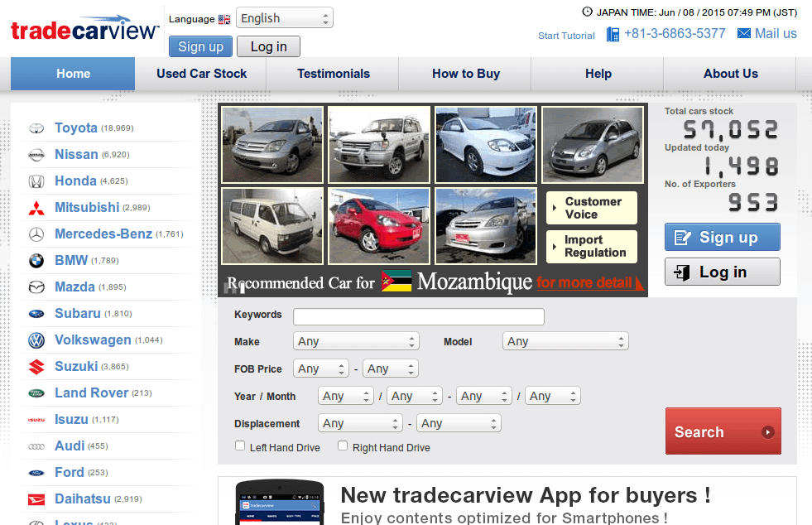The height and width of the screenshot is (525, 812).
Task: Click the Start Tutorial link
Action: (566, 36)
